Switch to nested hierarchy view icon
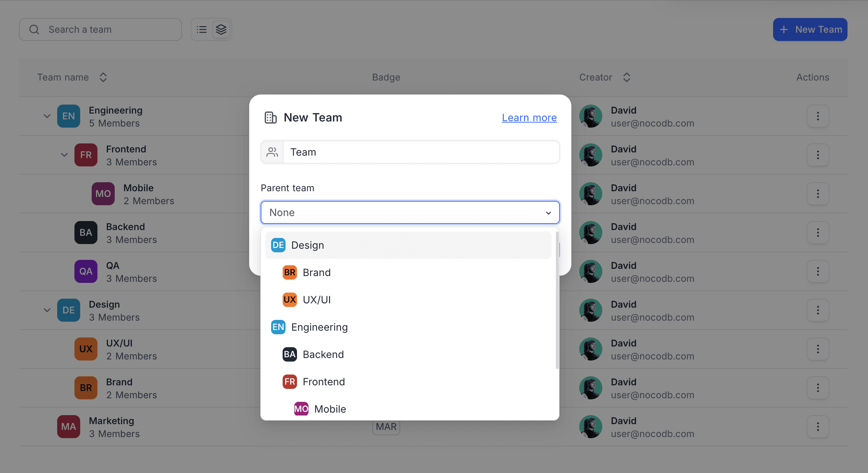This screenshot has width=868, height=473. coord(221,29)
